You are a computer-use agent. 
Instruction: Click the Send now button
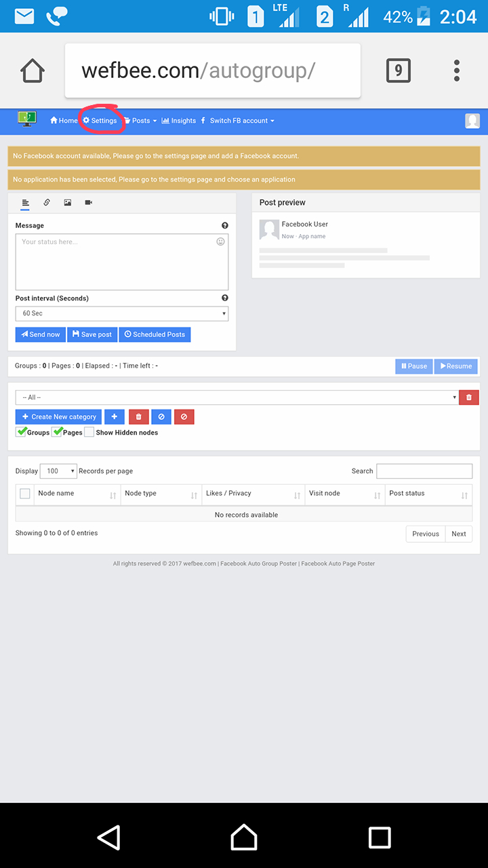pos(40,334)
